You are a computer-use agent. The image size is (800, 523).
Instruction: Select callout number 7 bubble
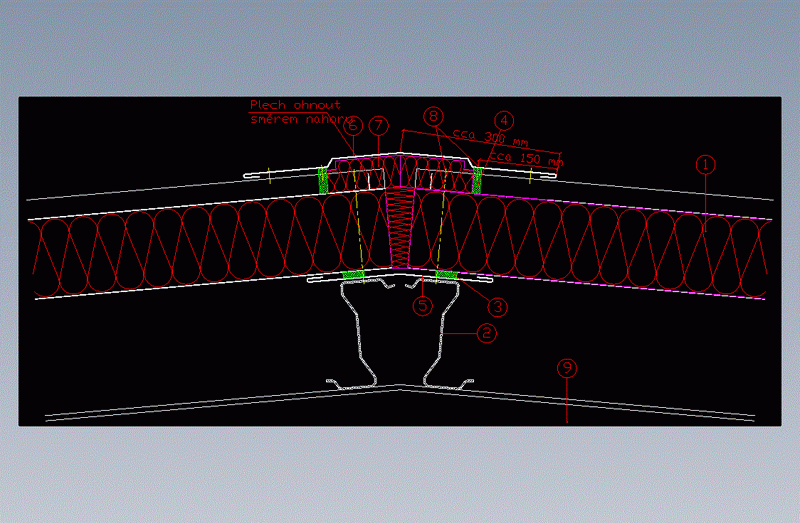pos(377,126)
